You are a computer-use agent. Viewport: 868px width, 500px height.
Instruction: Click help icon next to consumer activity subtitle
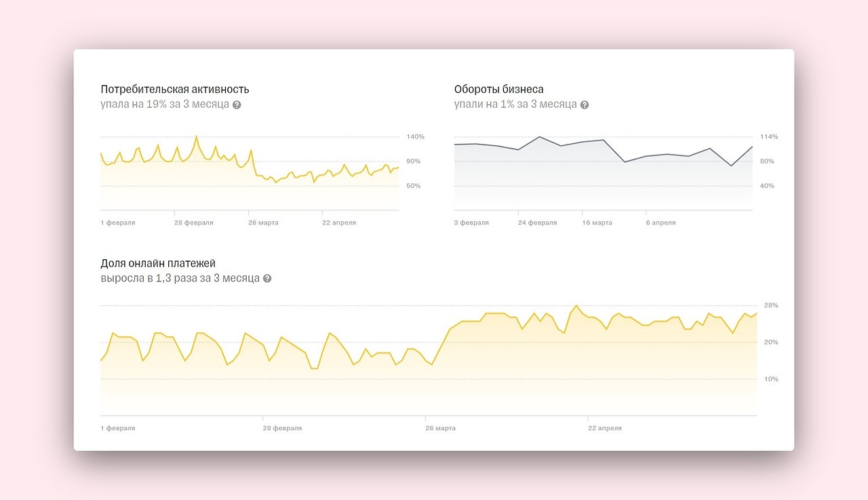[237, 105]
